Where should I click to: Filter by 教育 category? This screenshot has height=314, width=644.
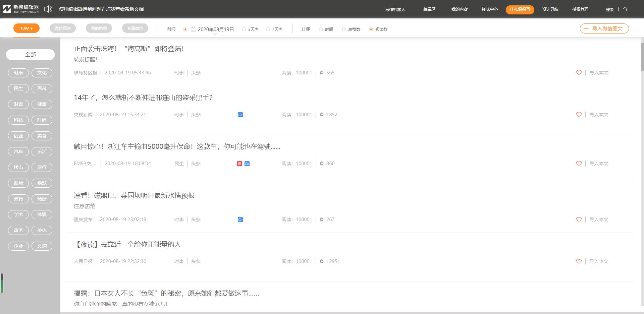click(x=18, y=199)
